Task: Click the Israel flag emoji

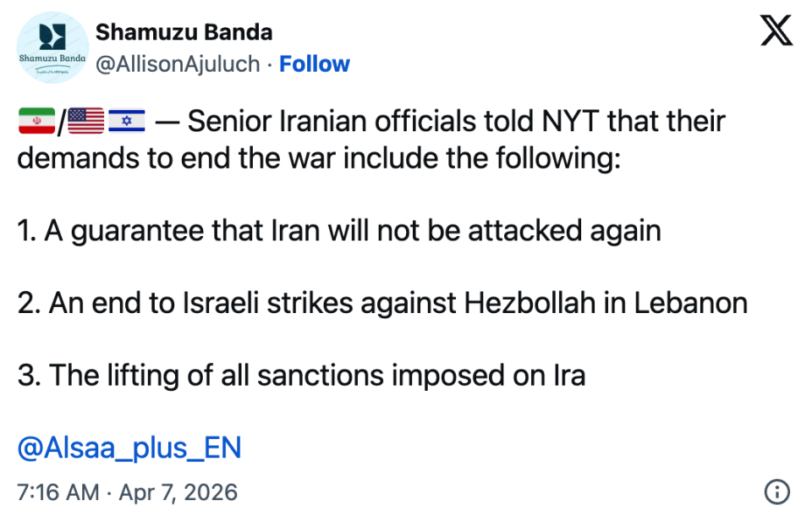Action: point(126,122)
